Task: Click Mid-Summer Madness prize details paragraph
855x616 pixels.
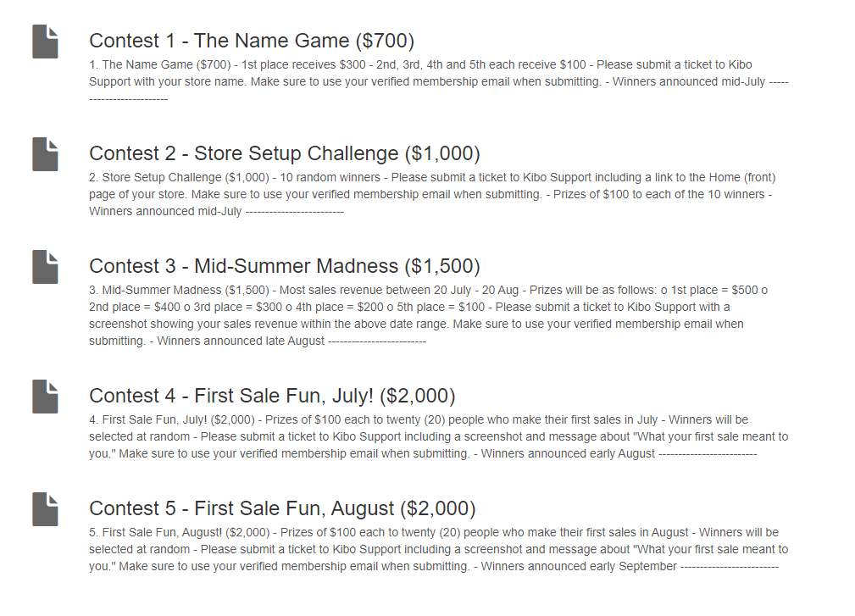Action: 429,315
